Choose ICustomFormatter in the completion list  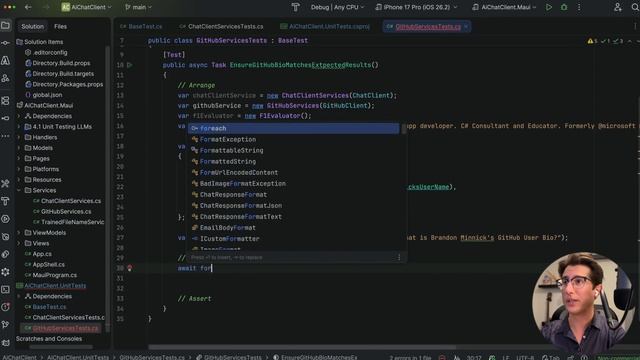[x=293, y=239]
